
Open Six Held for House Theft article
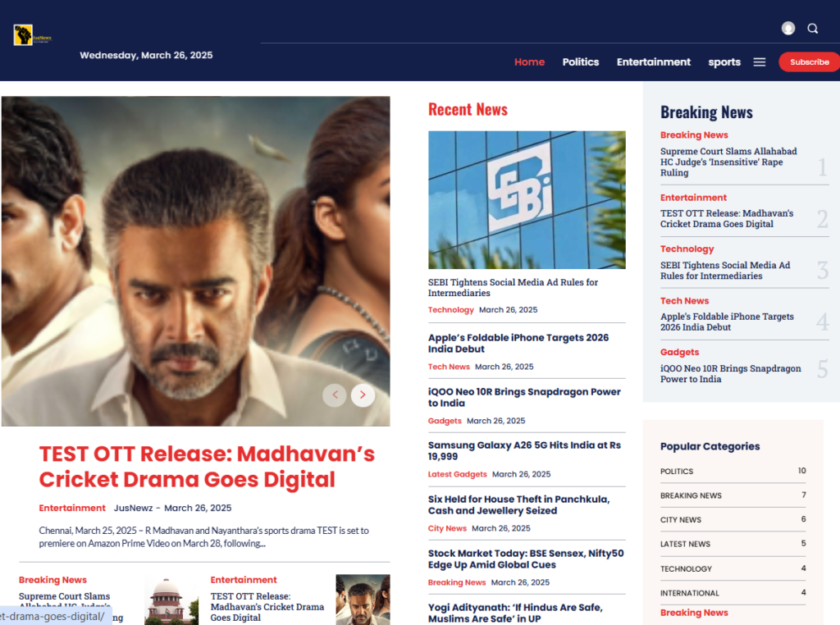click(x=518, y=505)
